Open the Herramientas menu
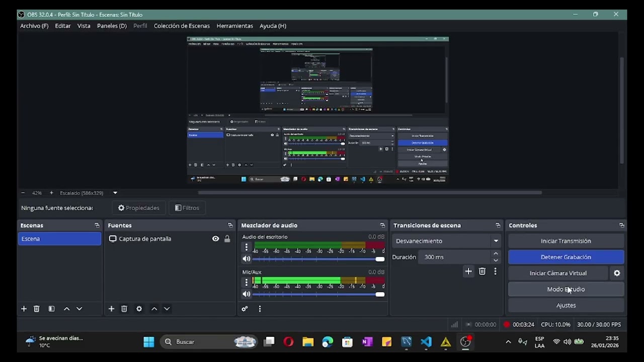Screen dimensions: 644x362 point(234,26)
